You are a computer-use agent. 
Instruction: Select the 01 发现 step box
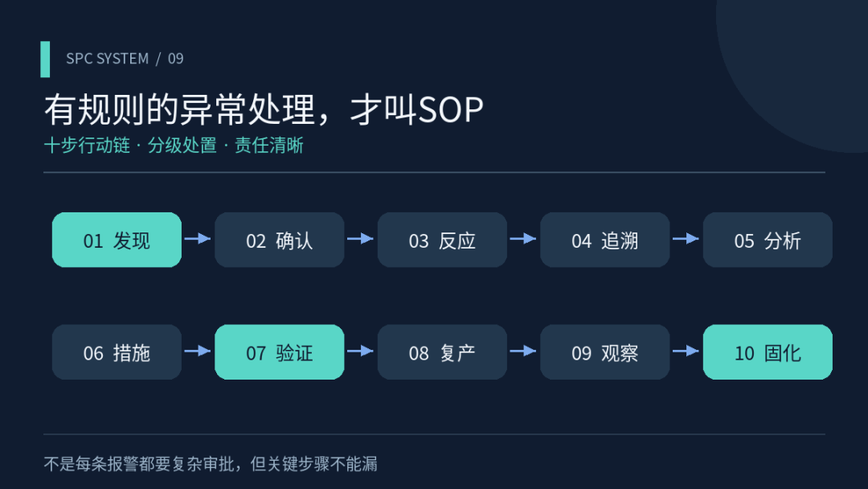(117, 240)
